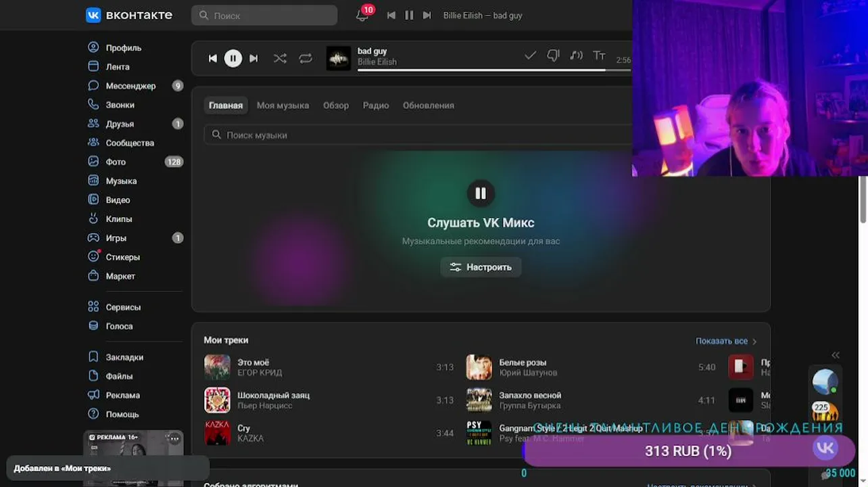Open the notifications bell
The width and height of the screenshot is (868, 487).
click(363, 15)
